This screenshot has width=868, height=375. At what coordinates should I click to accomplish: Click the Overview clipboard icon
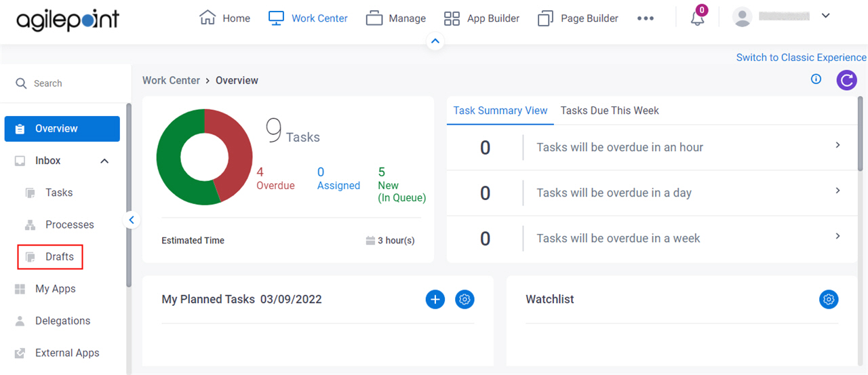click(20, 129)
